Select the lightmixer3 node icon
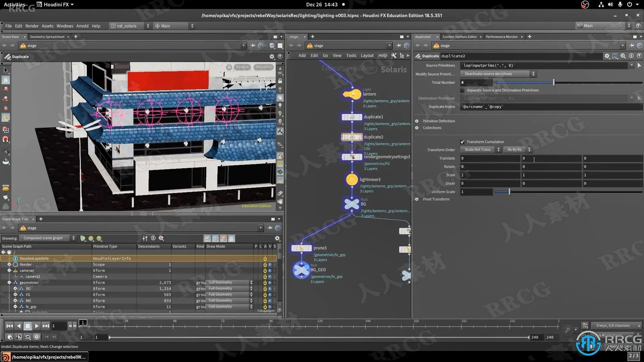Screen dimensions: 644x362 pyautogui.click(x=352, y=180)
